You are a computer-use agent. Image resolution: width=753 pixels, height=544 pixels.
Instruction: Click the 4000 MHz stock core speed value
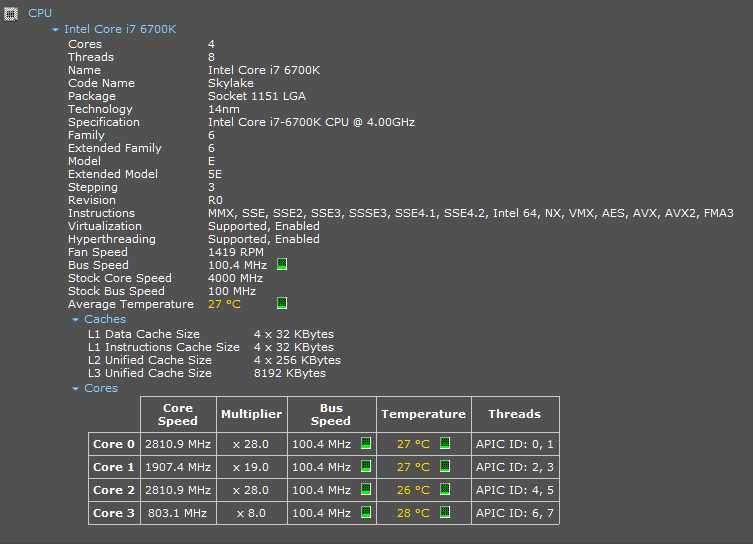pos(235,278)
